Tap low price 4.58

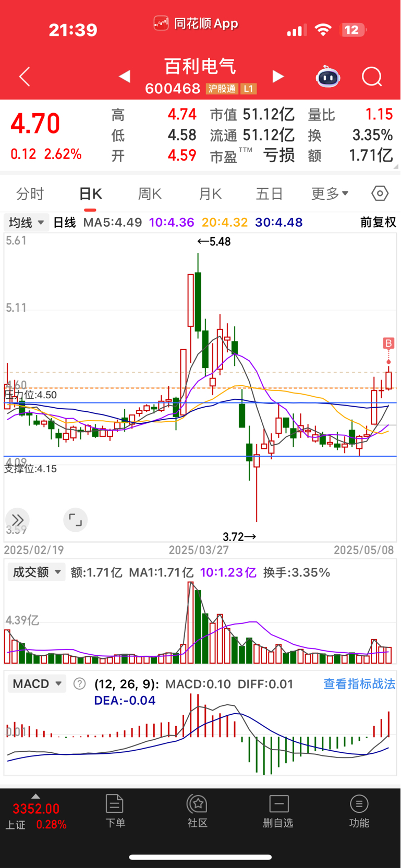coord(182,135)
